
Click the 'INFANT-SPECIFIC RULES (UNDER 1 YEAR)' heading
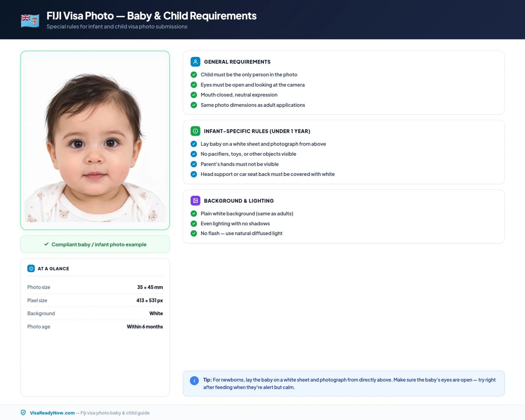257,131
